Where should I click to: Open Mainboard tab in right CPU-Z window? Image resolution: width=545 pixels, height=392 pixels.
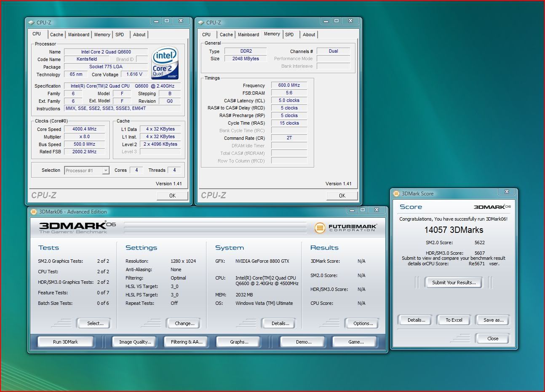click(248, 35)
